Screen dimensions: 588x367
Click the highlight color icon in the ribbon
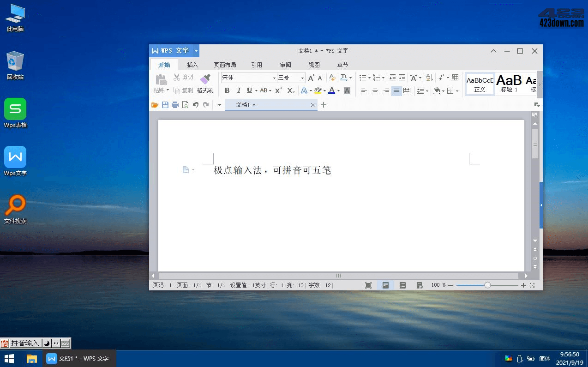pos(318,90)
